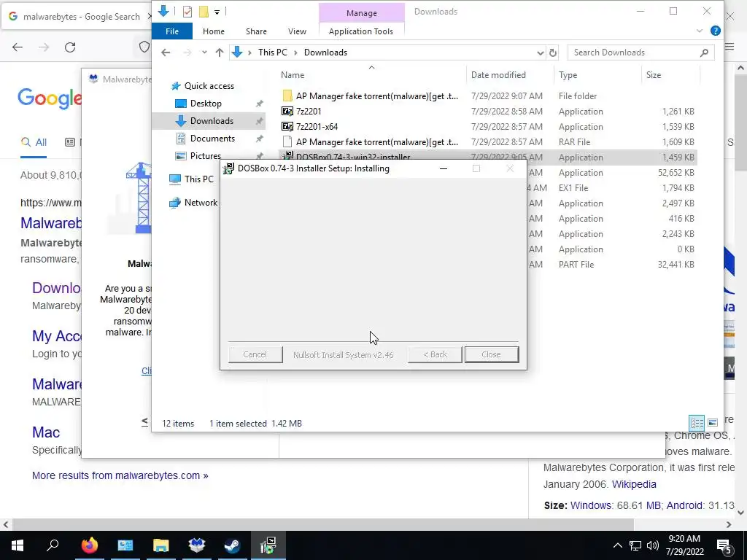Go up one folder level in Explorer

(x=219, y=52)
